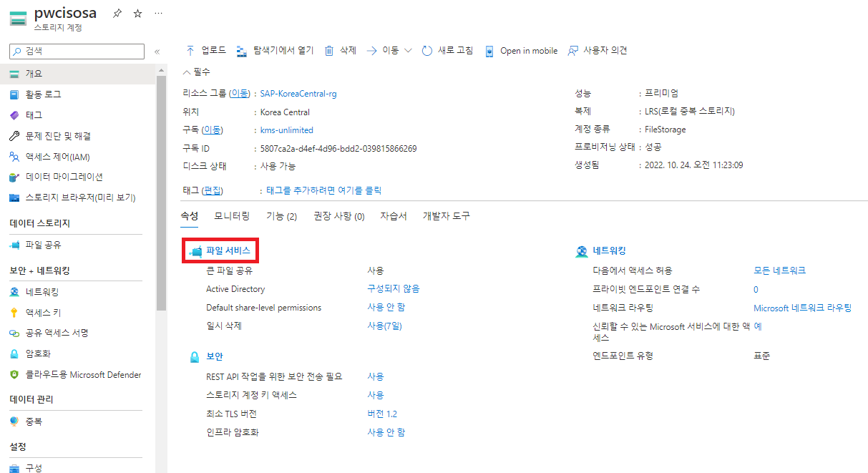The width and height of the screenshot is (868, 473).
Task: Click the 업로드 upload arrow icon
Action: (190, 50)
